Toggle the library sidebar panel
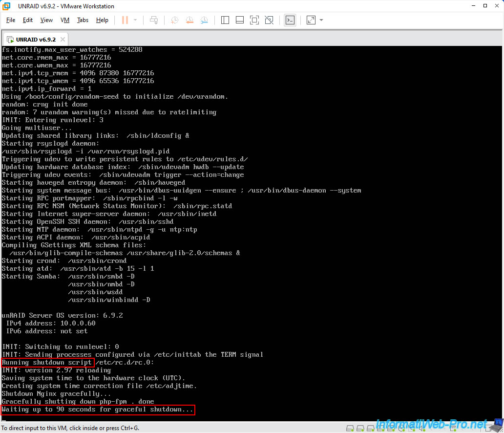Screen dimensions: 504x433 pyautogui.click(x=225, y=20)
